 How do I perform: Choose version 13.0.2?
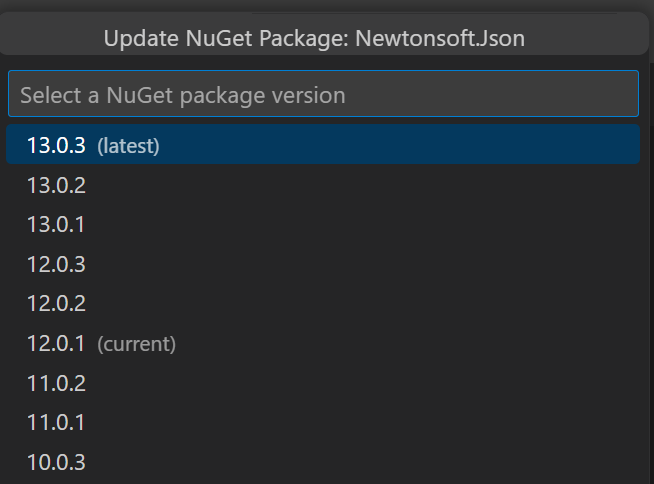click(x=56, y=185)
